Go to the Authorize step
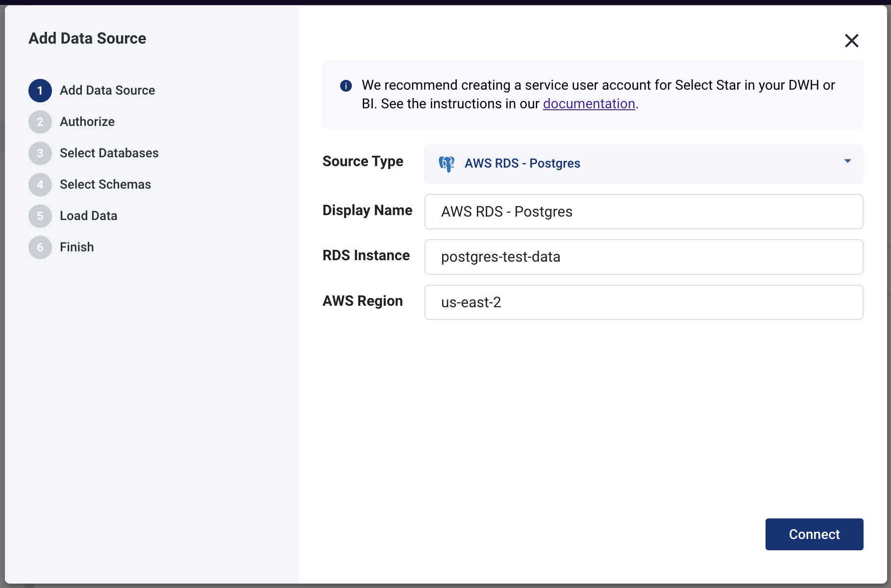 (x=87, y=122)
